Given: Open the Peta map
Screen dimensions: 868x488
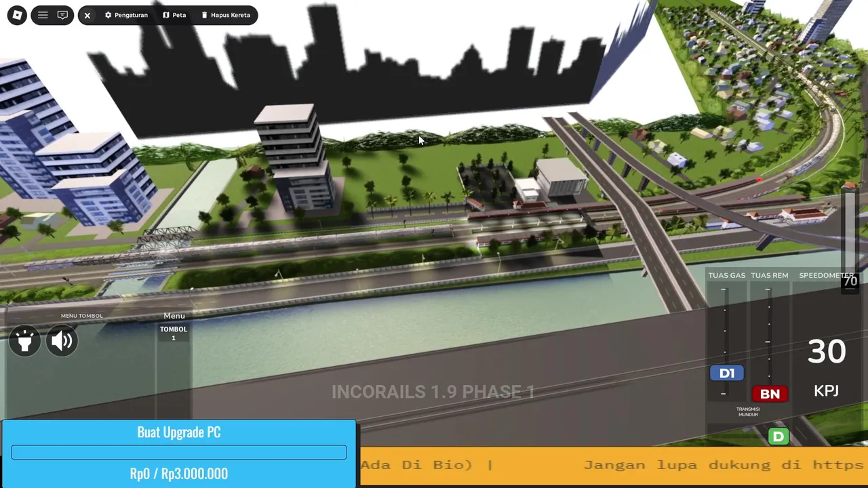Looking at the screenshot, I should click(x=174, y=15).
